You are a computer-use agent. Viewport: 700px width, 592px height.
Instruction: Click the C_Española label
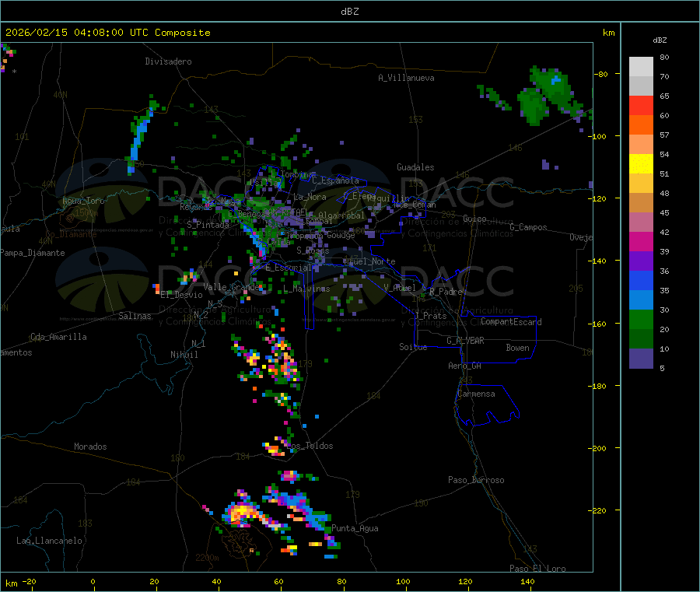click(335, 180)
